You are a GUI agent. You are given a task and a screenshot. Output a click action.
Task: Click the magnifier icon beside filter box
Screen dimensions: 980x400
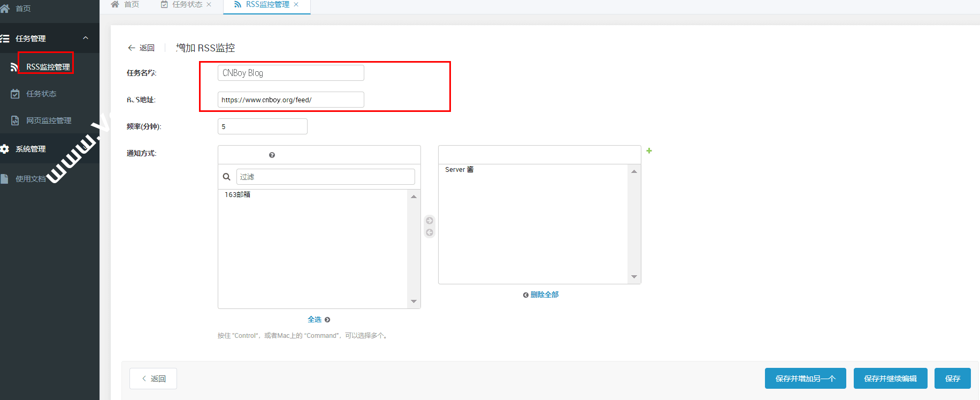pos(227,177)
